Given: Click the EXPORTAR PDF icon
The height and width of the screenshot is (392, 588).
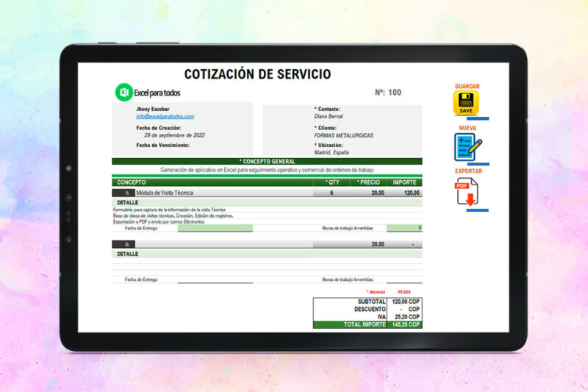Looking at the screenshot, I should (x=467, y=192).
